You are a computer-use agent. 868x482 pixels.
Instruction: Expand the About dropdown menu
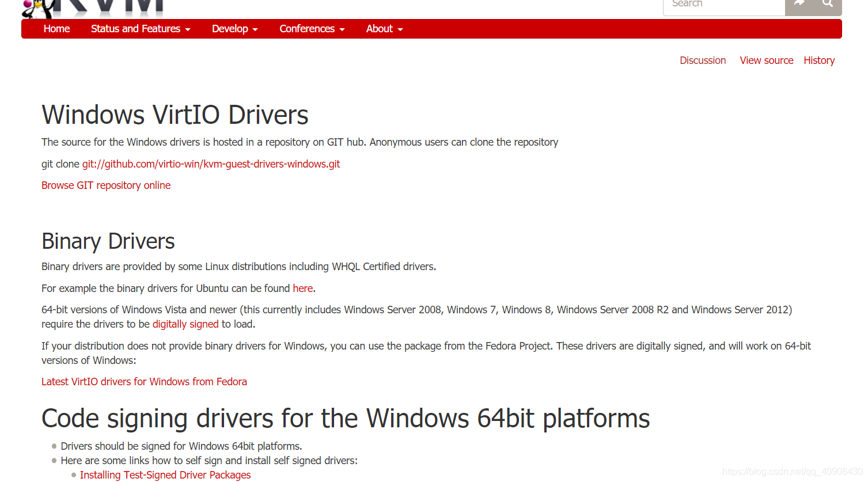point(385,29)
